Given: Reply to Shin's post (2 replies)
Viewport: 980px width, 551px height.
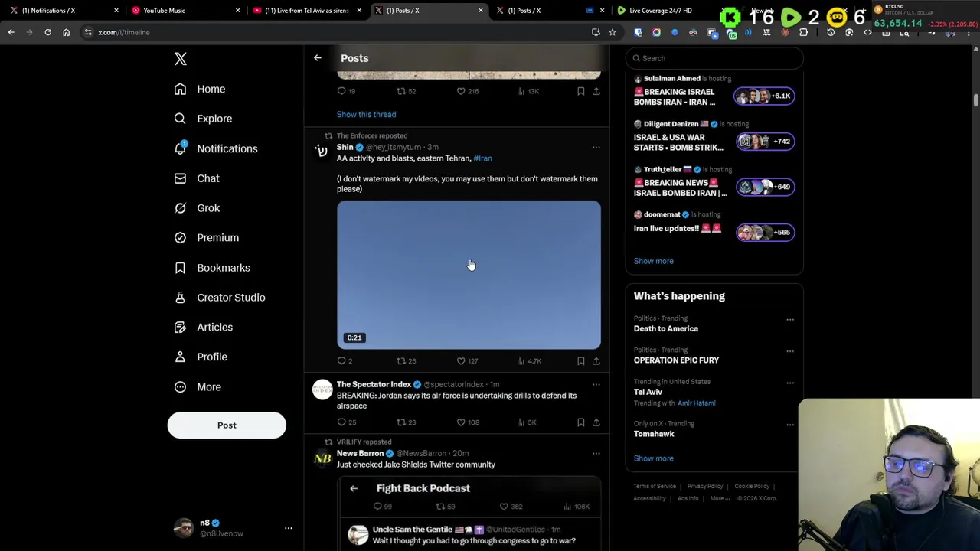Looking at the screenshot, I should (345, 360).
